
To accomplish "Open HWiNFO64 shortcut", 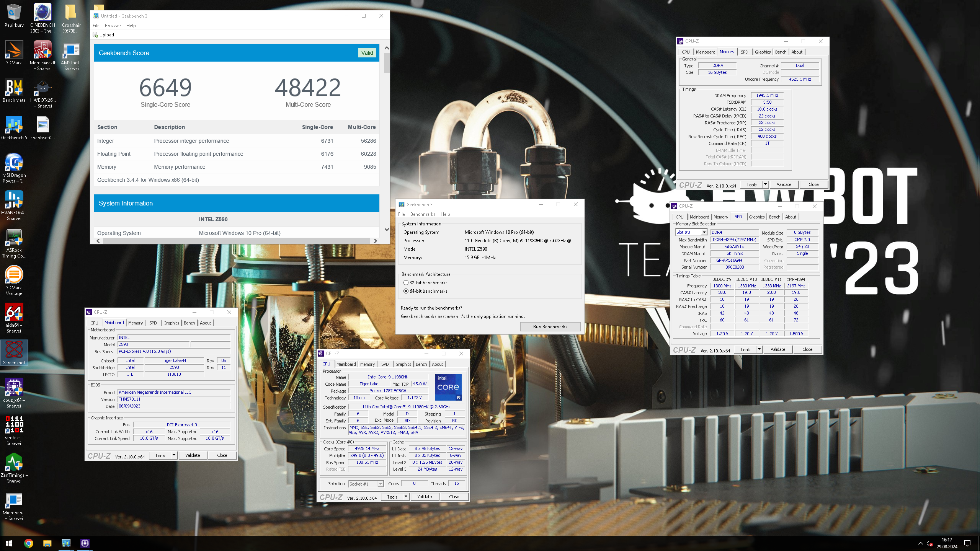I will pyautogui.click(x=14, y=205).
